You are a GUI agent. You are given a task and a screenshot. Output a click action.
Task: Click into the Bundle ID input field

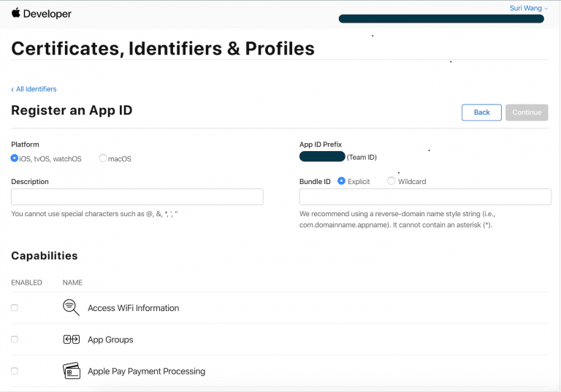click(x=425, y=197)
